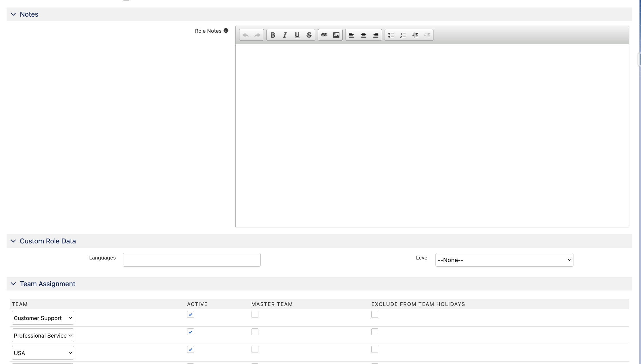Open the Level dropdown

pyautogui.click(x=504, y=260)
